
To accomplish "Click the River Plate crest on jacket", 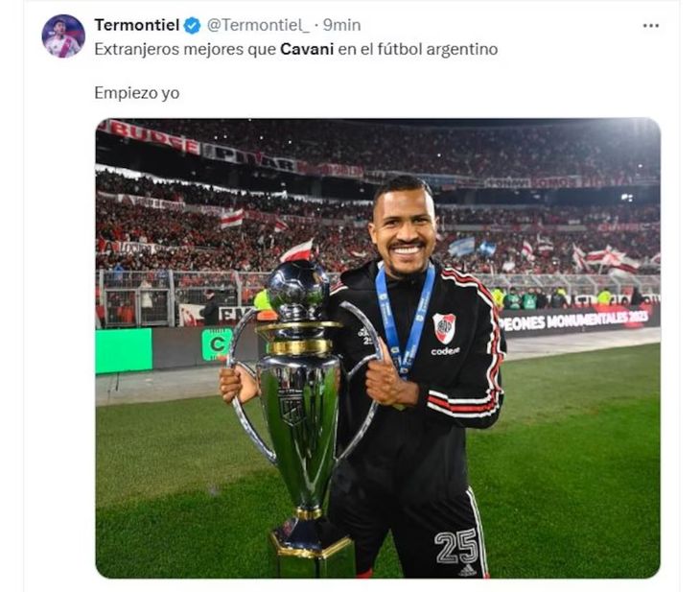I will coord(444,328).
